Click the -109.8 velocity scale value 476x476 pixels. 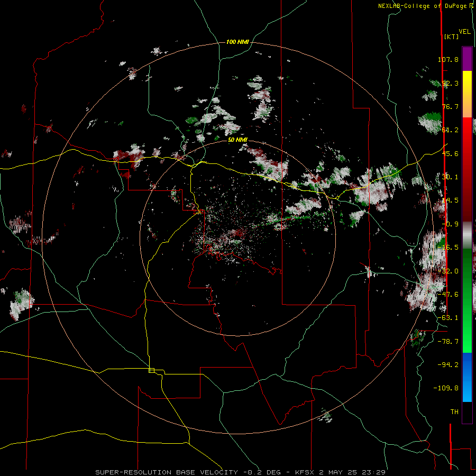click(x=446, y=388)
